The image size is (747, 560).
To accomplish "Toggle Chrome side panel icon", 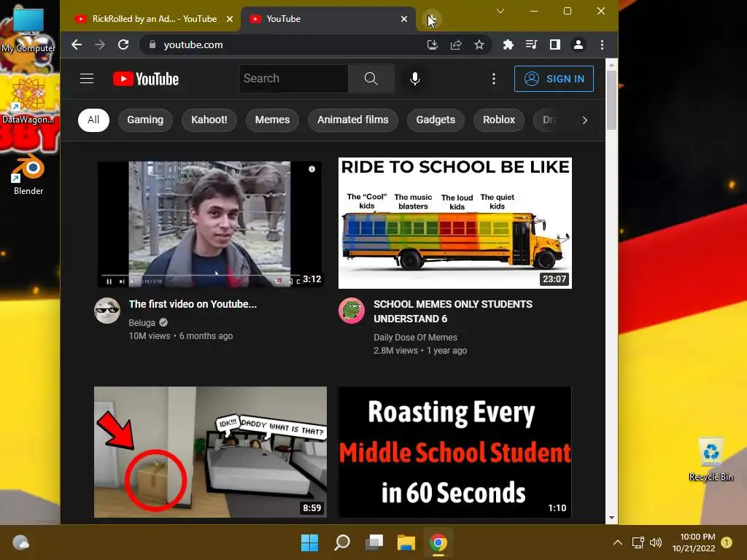I will point(555,44).
